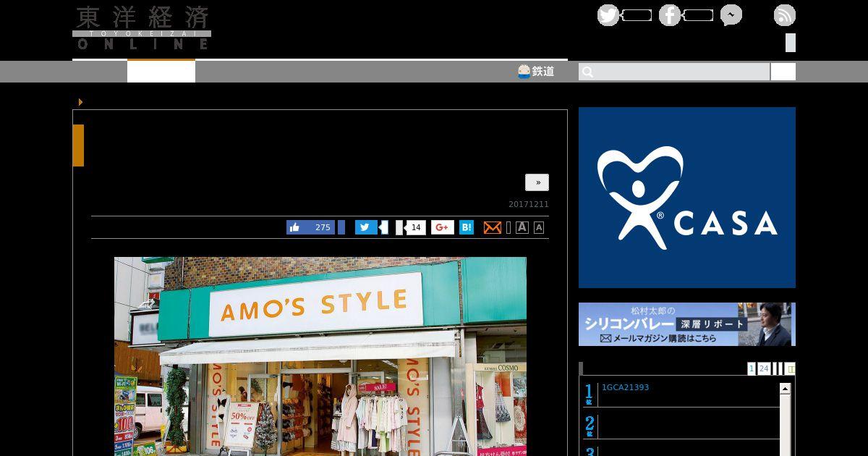Click the magnifier icon in search bar
The image size is (868, 456).
[588, 72]
